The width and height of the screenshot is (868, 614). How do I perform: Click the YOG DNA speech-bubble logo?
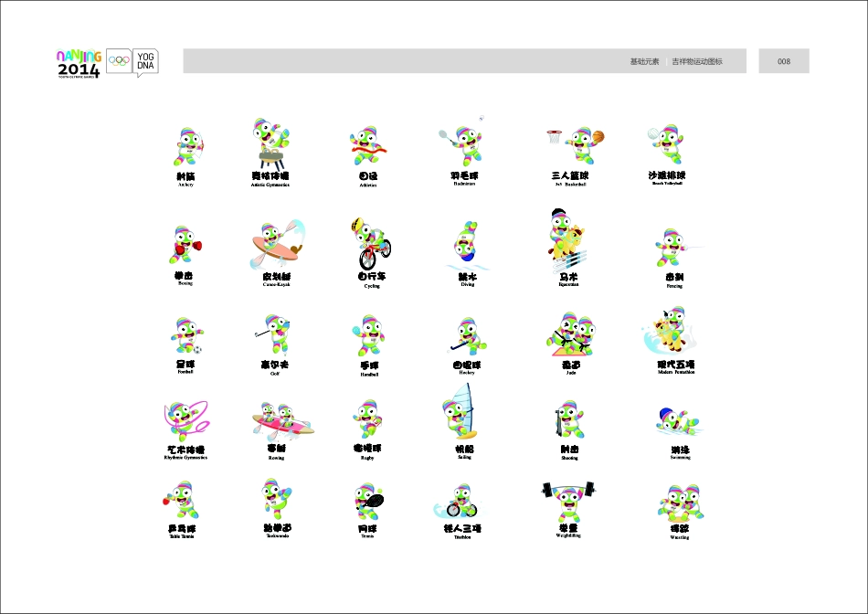point(145,61)
